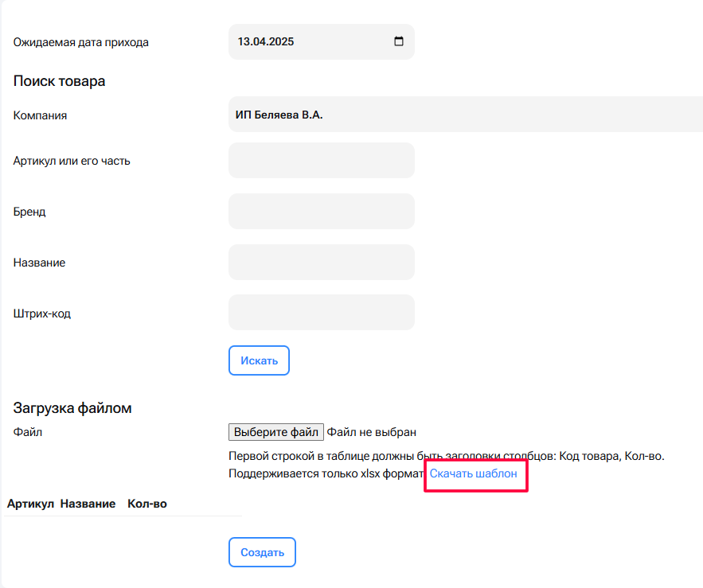Screen dimensions: 703x588
Task: Click the Выберите файл button
Action: (x=276, y=432)
